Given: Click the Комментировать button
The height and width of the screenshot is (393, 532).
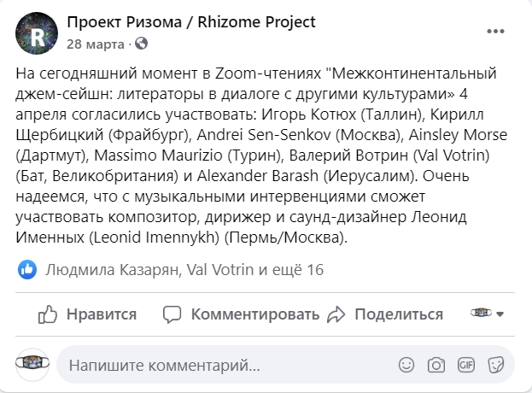Looking at the screenshot, I should point(241,314).
